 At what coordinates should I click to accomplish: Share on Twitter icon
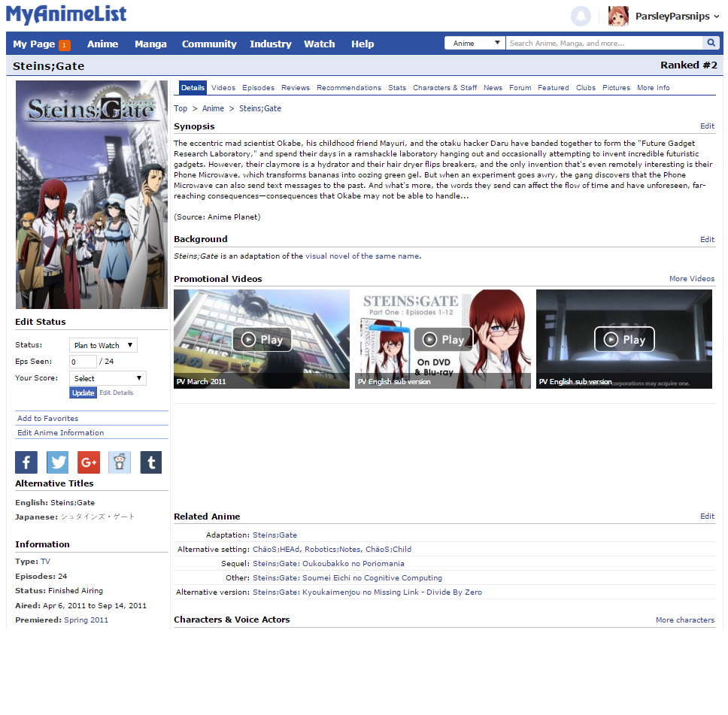pos(58,462)
